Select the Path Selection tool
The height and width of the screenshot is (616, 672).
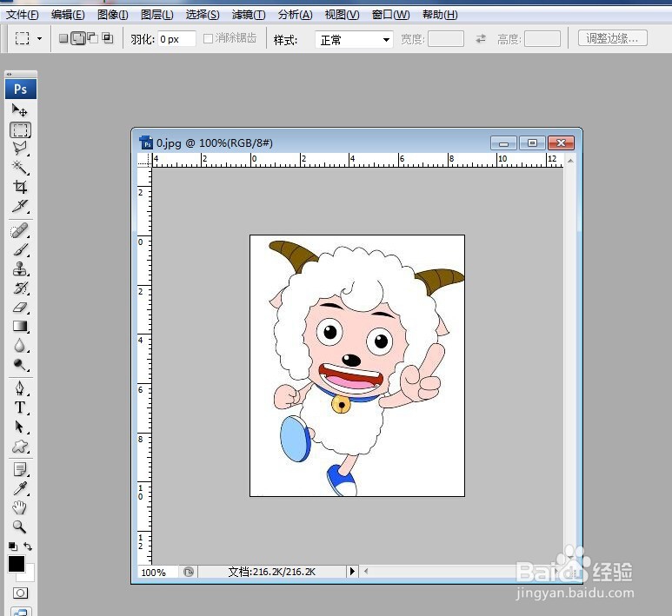click(x=20, y=427)
